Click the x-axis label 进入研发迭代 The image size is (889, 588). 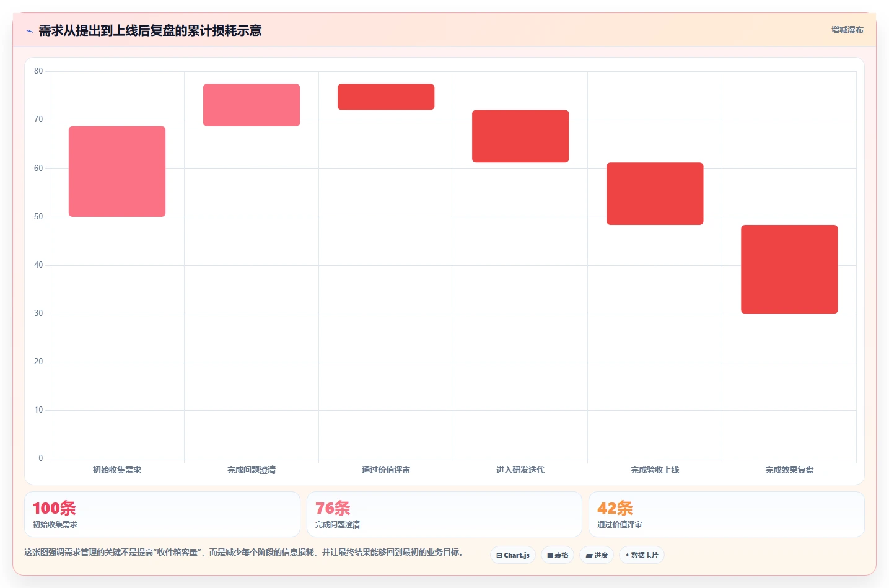520,470
